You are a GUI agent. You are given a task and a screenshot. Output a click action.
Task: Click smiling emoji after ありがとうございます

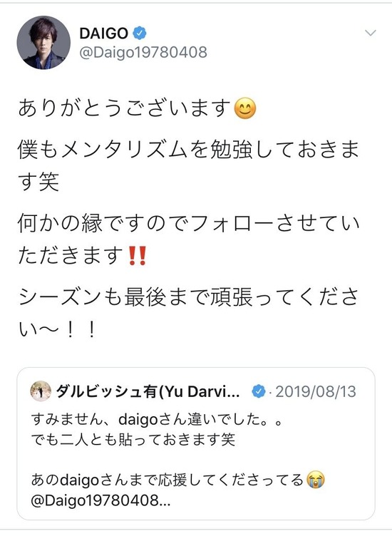coord(245,108)
